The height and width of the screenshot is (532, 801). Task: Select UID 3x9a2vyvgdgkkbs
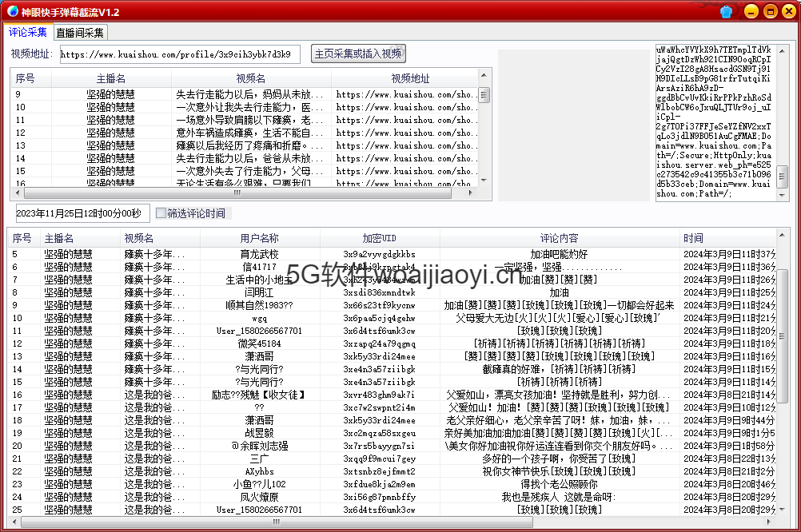coord(380,254)
